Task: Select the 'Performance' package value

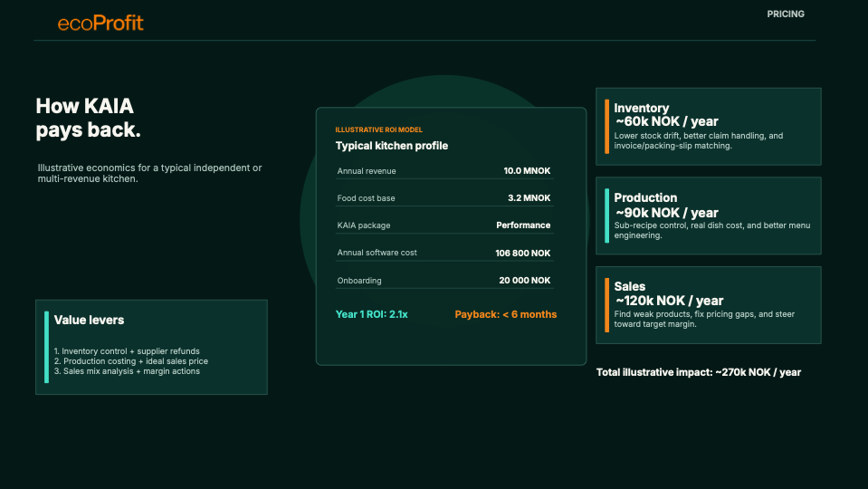Action: (x=523, y=225)
